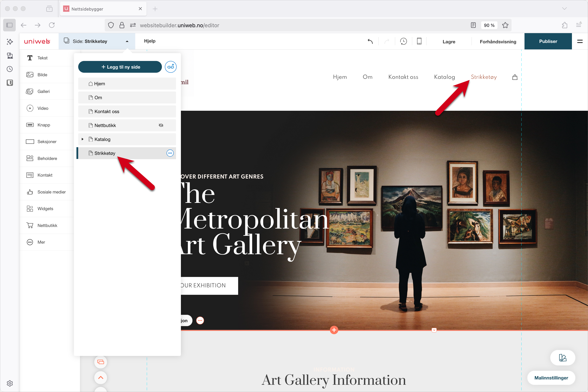The width and height of the screenshot is (588, 392).
Task: Open reader view icon in address bar
Action: click(x=473, y=25)
